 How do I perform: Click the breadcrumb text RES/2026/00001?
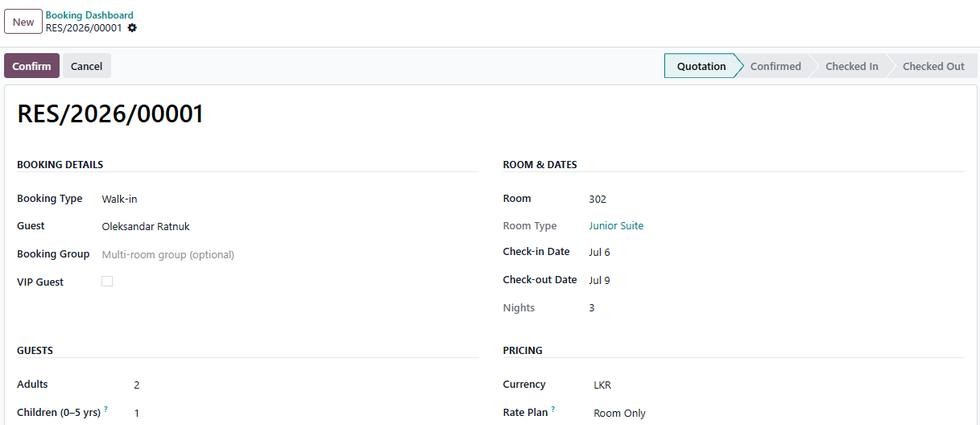click(84, 28)
